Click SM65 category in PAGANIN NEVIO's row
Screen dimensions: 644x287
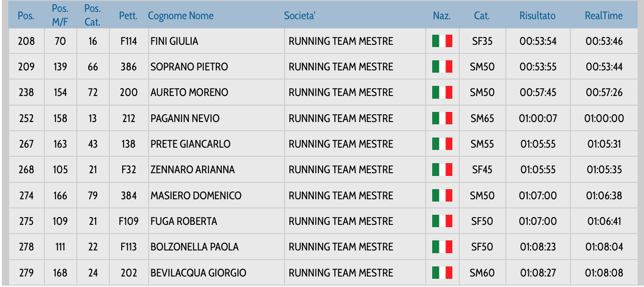tap(482, 118)
